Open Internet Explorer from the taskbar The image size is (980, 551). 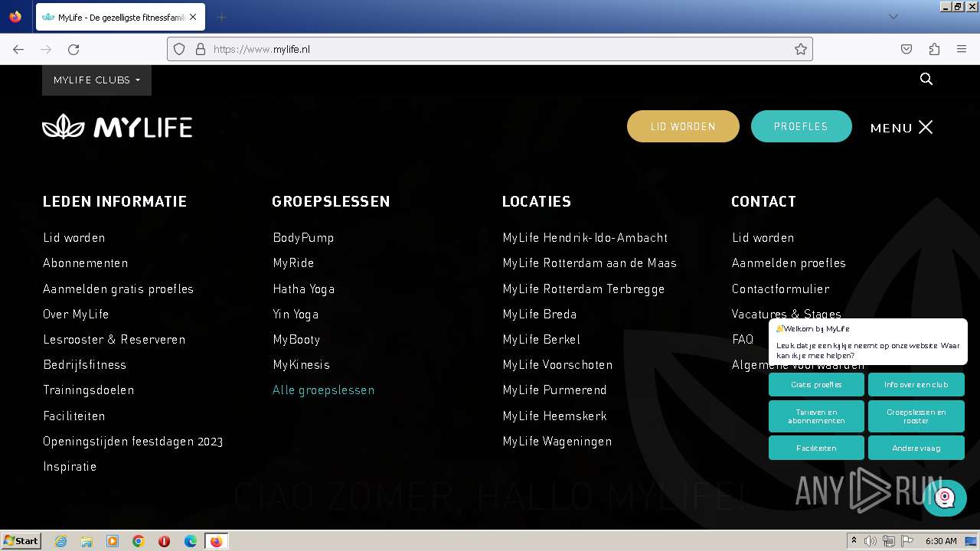pyautogui.click(x=60, y=541)
